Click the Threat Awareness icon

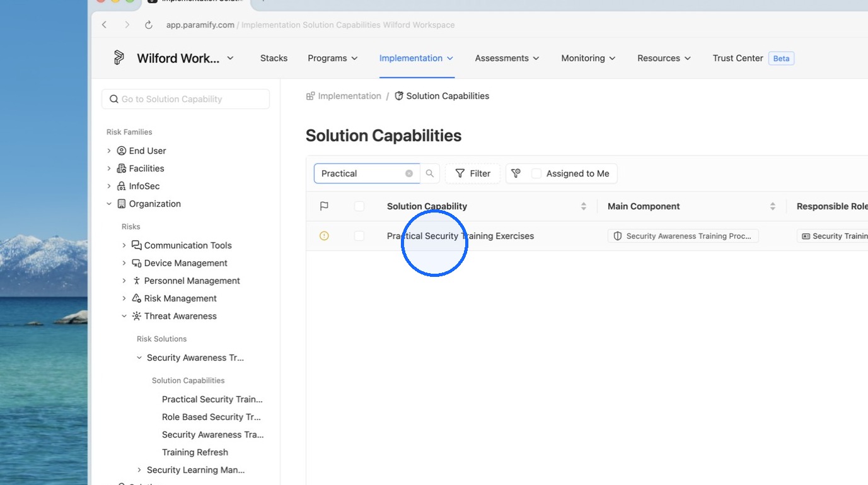point(137,316)
